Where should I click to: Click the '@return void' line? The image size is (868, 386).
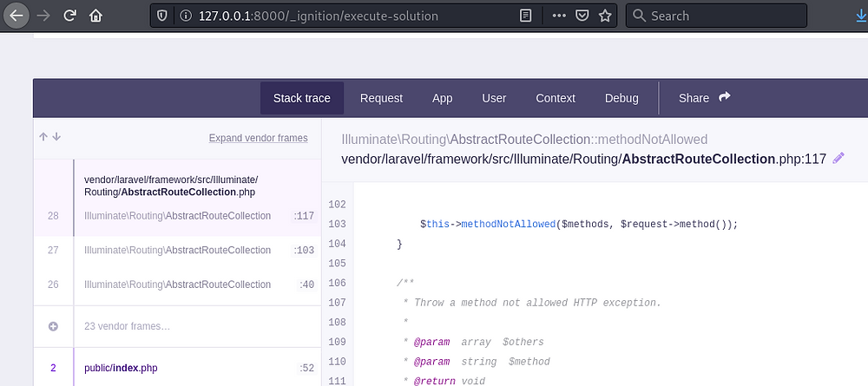tap(444, 381)
